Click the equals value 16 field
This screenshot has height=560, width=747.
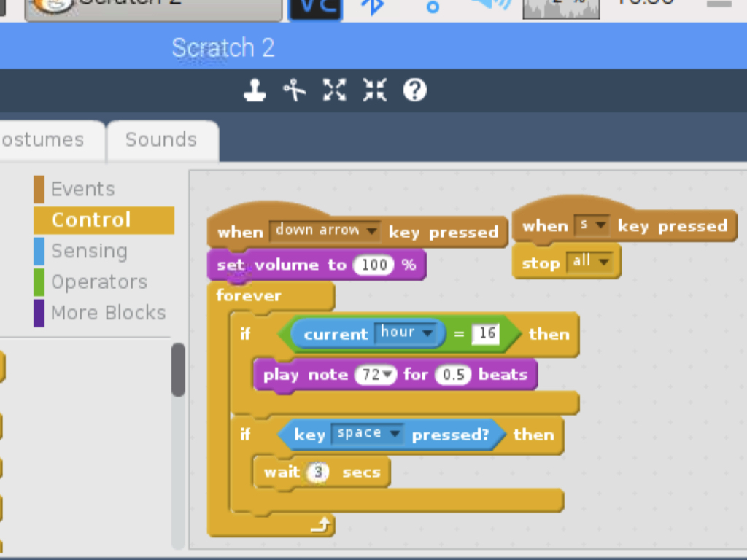485,332
